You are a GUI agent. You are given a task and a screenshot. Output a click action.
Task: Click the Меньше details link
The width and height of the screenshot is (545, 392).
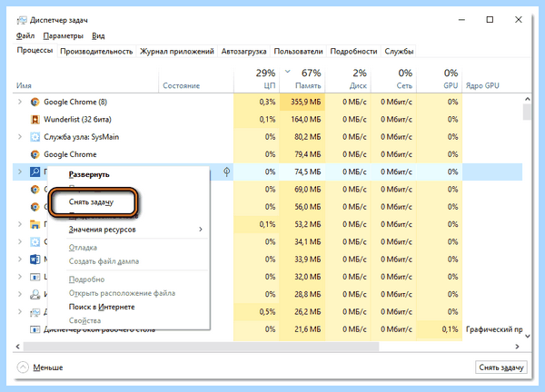coord(48,367)
